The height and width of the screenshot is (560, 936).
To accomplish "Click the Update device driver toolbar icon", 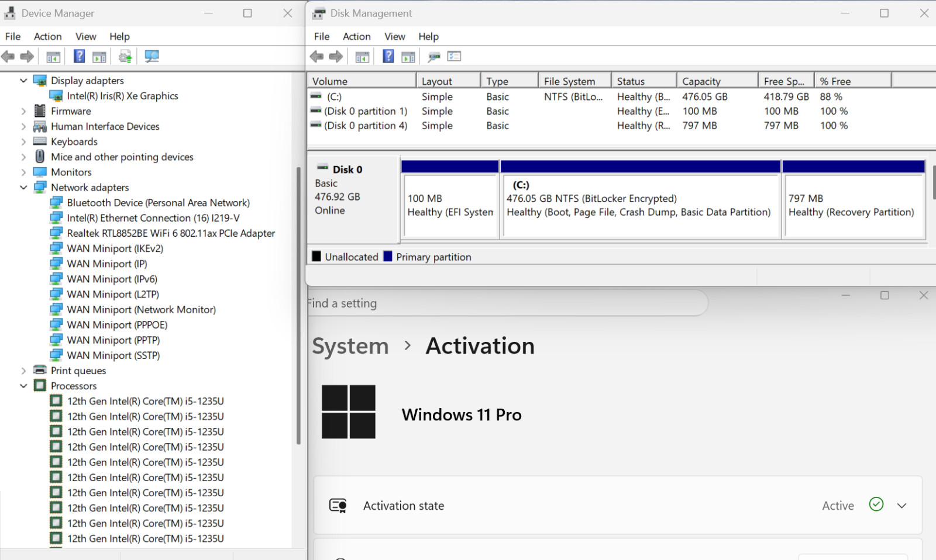I will pyautogui.click(x=125, y=57).
